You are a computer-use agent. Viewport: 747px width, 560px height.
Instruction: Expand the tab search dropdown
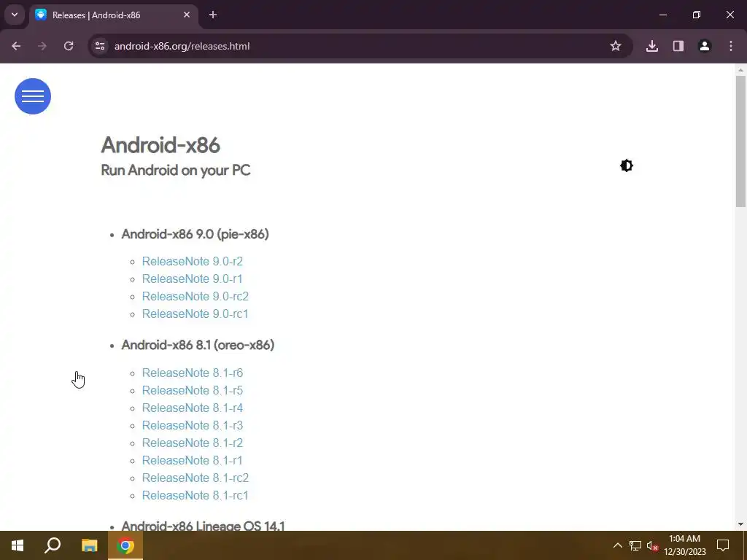[15, 15]
